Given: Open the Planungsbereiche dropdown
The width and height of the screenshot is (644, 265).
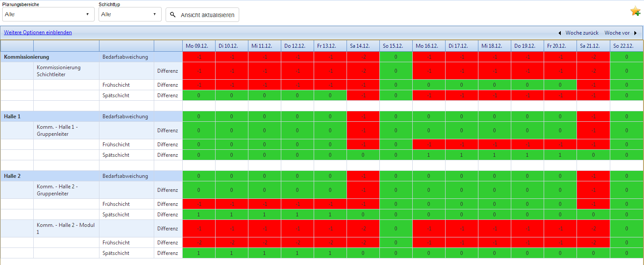Looking at the screenshot, I should click(x=48, y=14).
